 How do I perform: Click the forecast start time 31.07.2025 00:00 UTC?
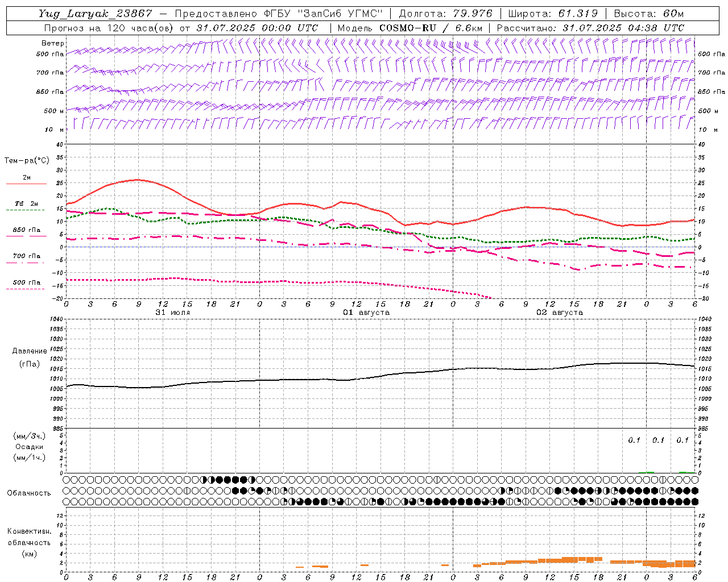pyautogui.click(x=257, y=28)
